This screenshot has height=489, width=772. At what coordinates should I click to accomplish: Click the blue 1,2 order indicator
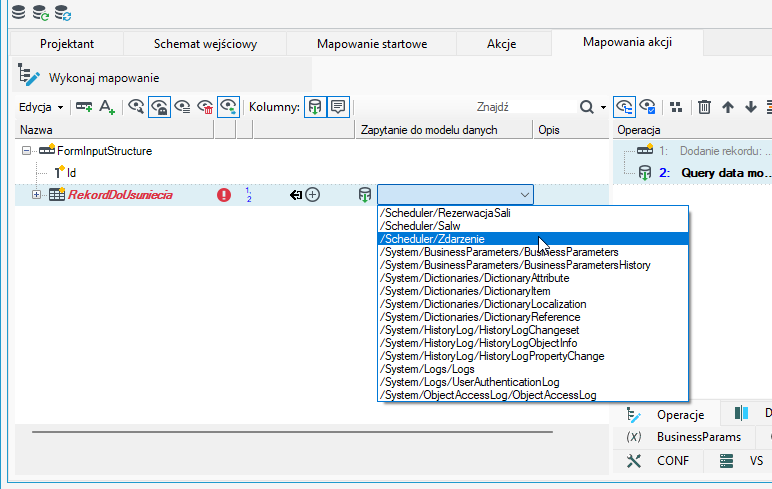pos(249,195)
